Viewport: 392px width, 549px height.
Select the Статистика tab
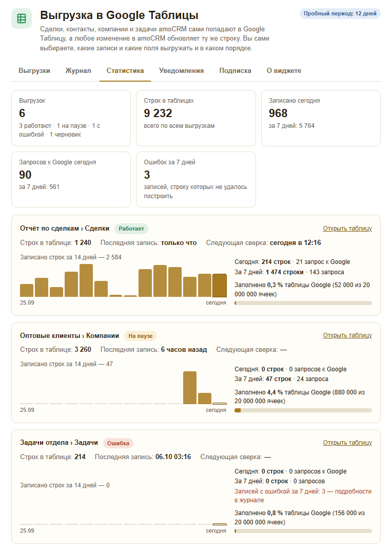click(x=125, y=71)
